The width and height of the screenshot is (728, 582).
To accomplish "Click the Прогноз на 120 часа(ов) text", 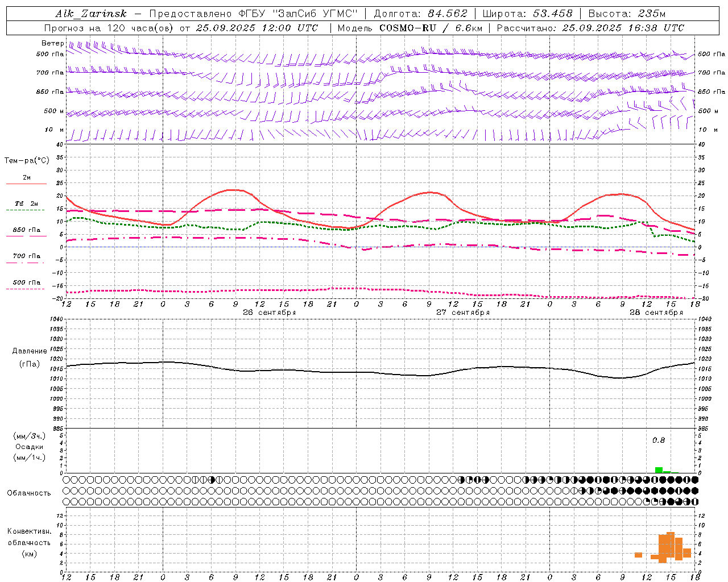I will coord(109,28).
